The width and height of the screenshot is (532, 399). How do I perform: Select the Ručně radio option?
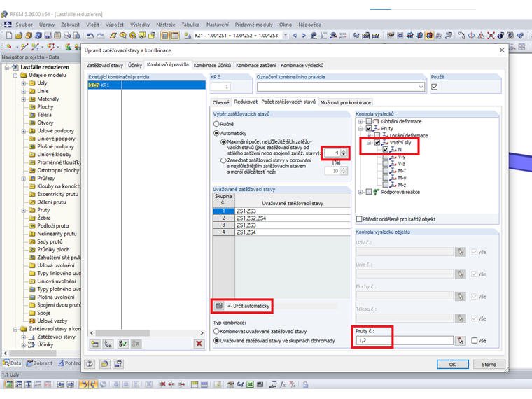(216, 124)
